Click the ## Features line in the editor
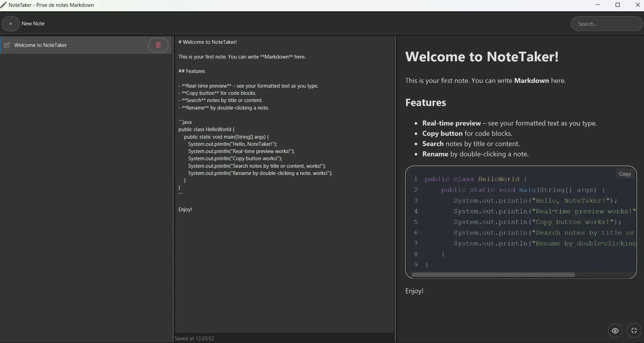The width and height of the screenshot is (644, 343). pyautogui.click(x=191, y=71)
